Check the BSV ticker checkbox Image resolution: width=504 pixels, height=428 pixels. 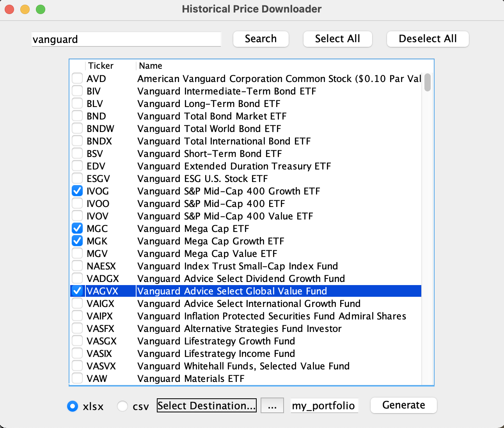click(x=77, y=153)
